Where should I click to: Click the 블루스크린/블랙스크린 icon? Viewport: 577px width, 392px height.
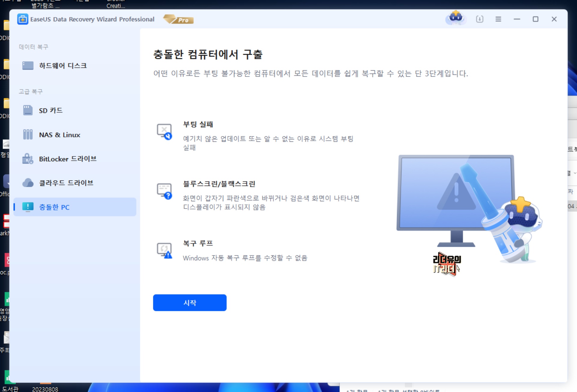(x=164, y=191)
